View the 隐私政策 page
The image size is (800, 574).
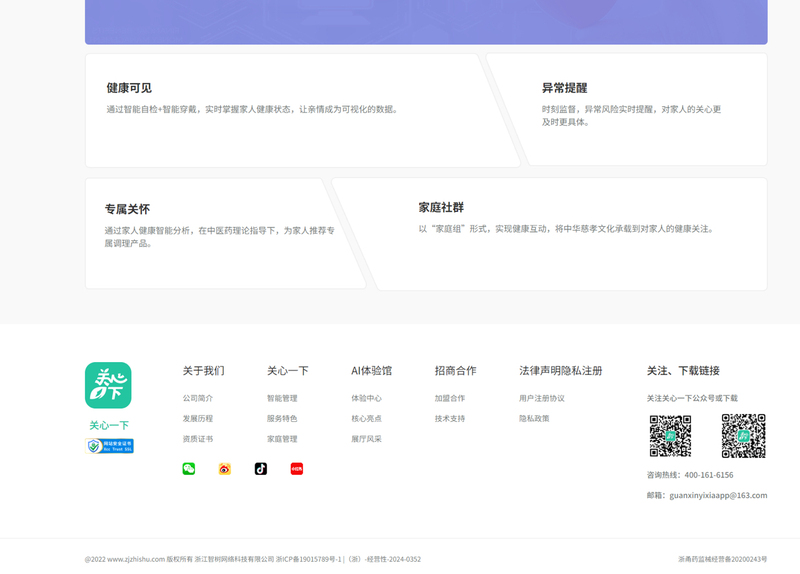534,419
